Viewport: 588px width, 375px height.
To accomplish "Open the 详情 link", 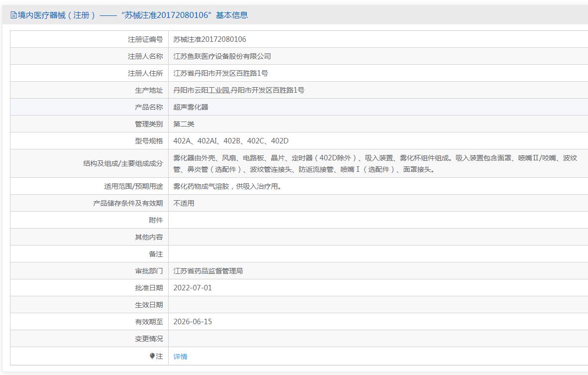I will [x=180, y=357].
